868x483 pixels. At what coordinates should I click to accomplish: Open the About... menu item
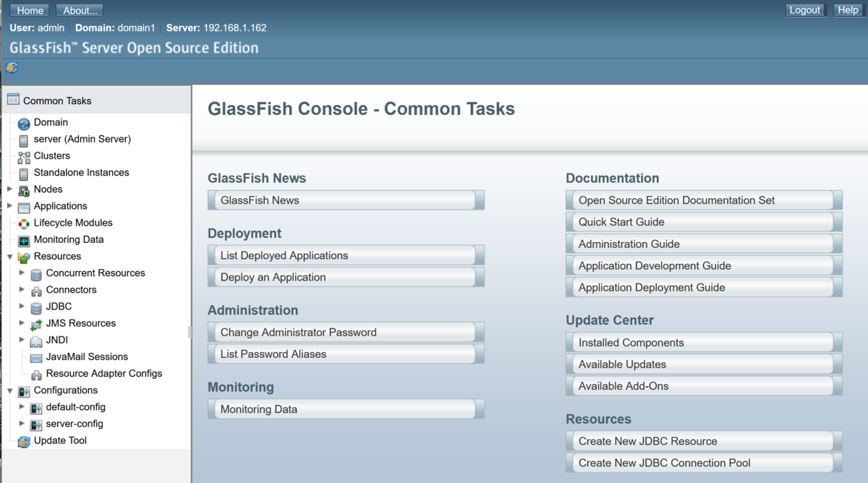coord(79,9)
